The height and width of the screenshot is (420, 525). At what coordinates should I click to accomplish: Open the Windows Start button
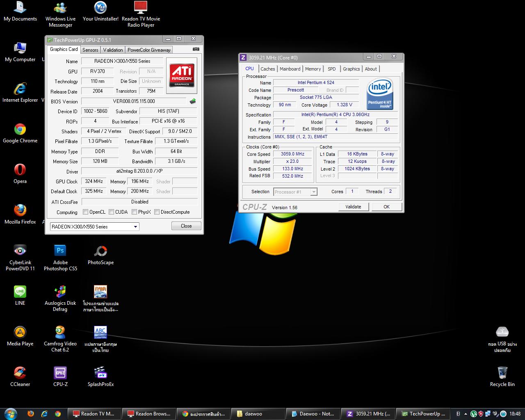(10, 413)
